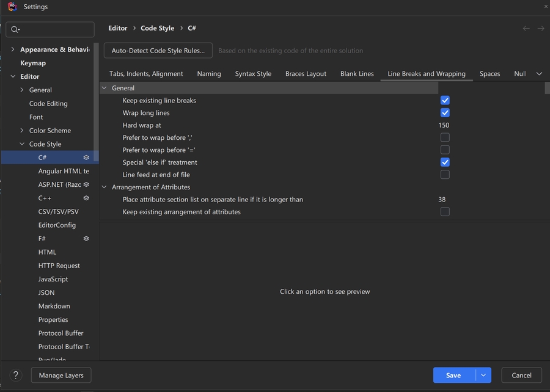Click Auto-Detect Code Style Rules button

pos(158,51)
